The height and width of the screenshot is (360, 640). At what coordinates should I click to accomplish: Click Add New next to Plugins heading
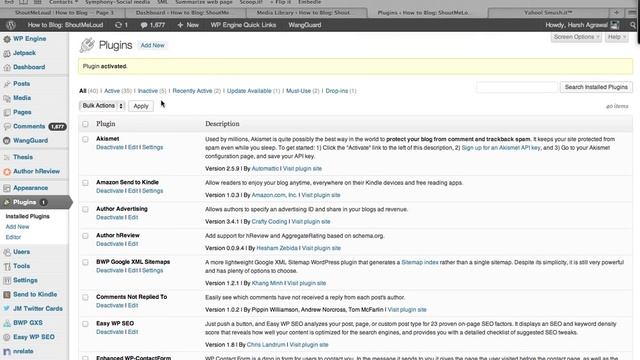(153, 45)
